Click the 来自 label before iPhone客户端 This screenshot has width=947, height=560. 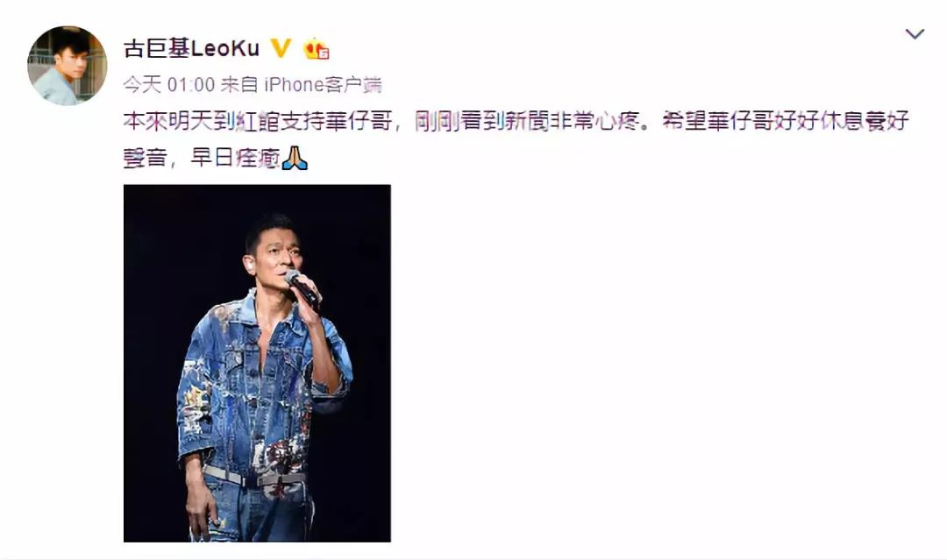(239, 84)
